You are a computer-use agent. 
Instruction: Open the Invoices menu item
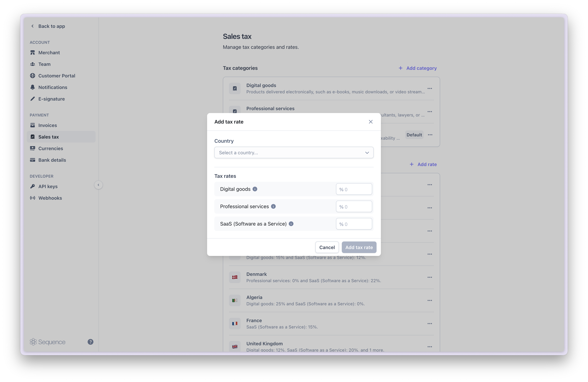click(x=47, y=125)
